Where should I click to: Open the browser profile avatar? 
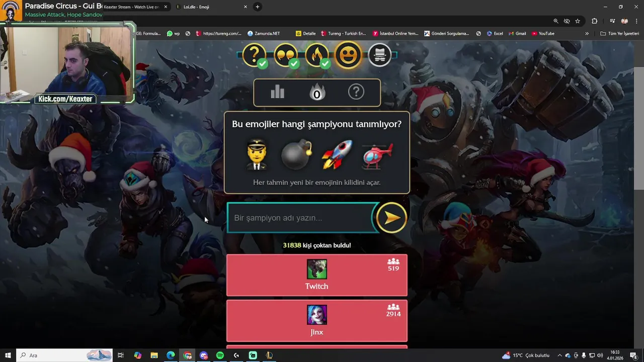[624, 21]
